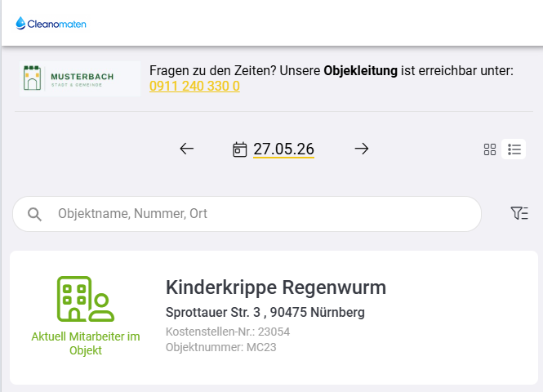This screenshot has height=392, width=543.
Task: Click 'Aktuell Mitarbeiter im Objekt' status label
Action: pos(86,343)
